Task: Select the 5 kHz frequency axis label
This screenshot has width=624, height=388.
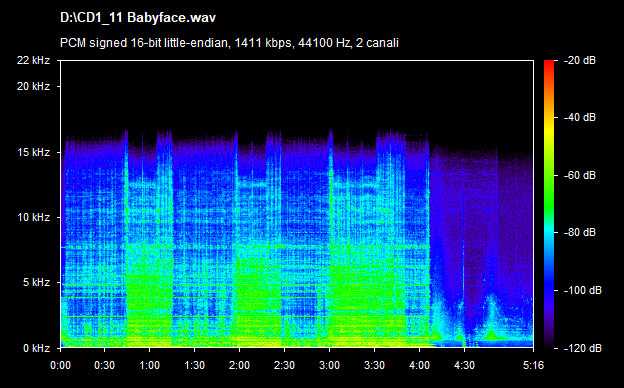Action: (36, 283)
